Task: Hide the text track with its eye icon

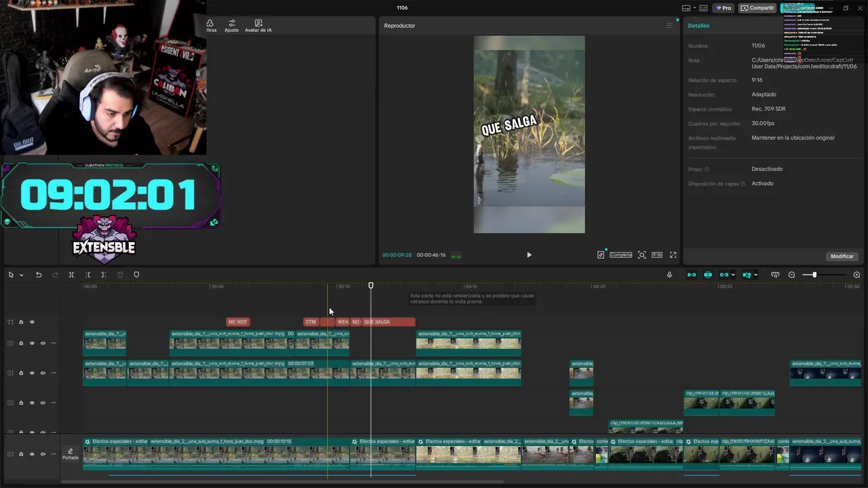Action: [x=32, y=322]
